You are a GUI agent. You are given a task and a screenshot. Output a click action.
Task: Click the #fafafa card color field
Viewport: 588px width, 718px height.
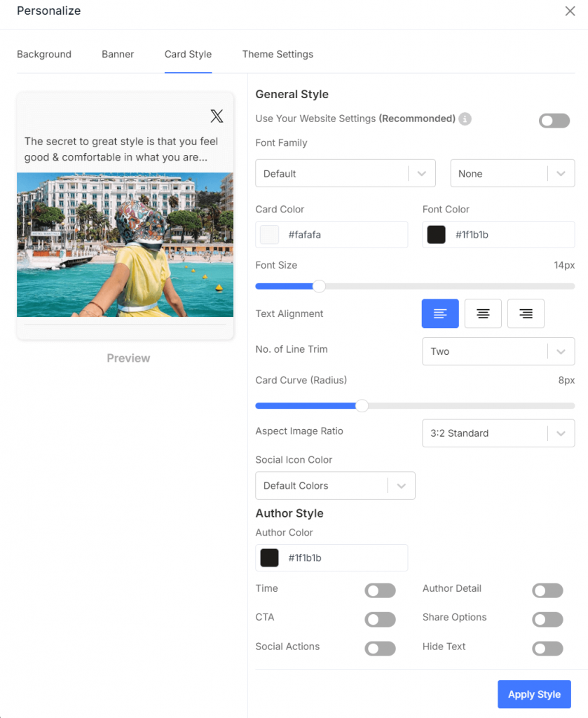331,234
